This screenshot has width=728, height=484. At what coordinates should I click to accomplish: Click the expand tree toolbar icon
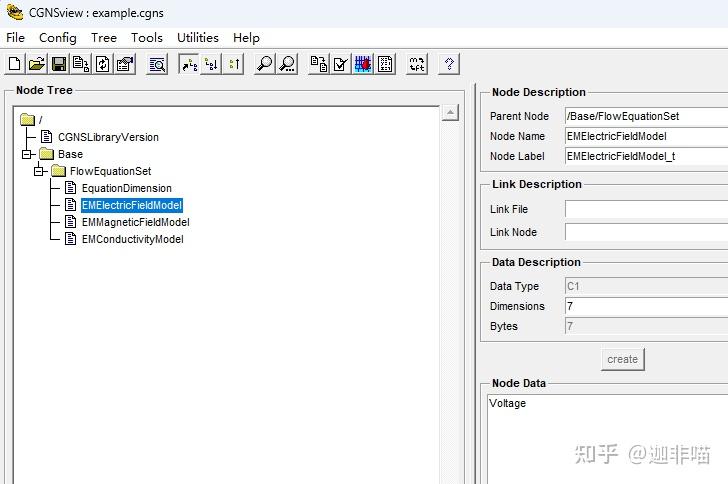(x=211, y=64)
